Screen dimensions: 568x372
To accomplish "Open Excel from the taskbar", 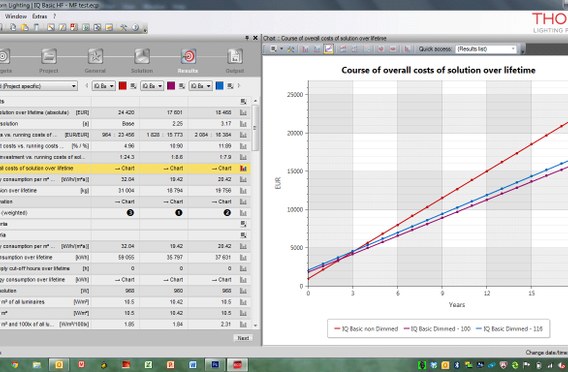I will 148,365.
